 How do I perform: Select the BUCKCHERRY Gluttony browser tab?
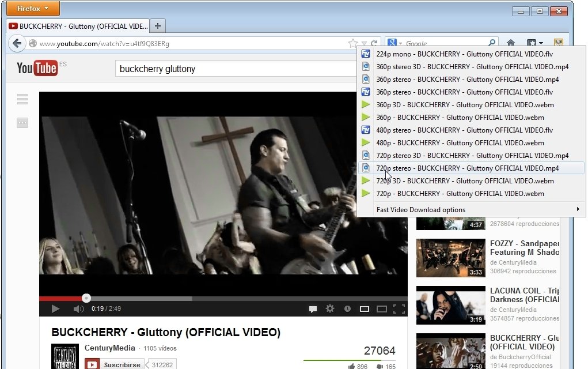click(78, 27)
